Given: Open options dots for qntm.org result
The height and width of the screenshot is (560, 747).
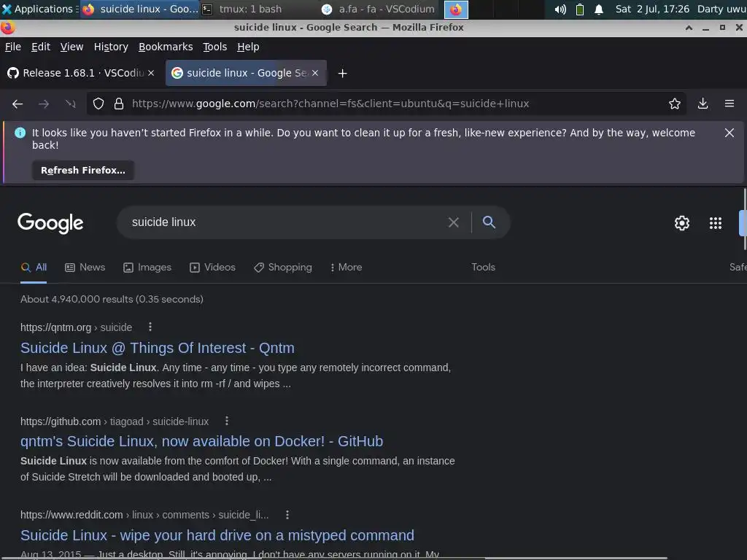Looking at the screenshot, I should [x=150, y=327].
